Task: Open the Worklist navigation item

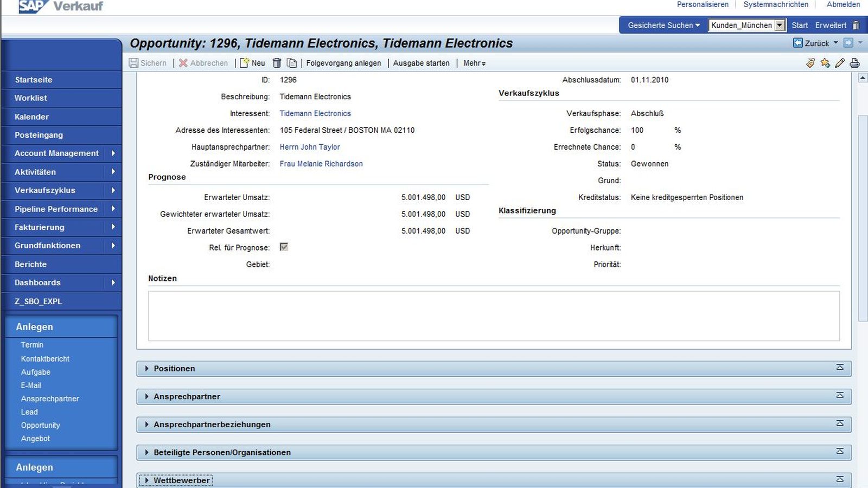Action: tap(61, 98)
